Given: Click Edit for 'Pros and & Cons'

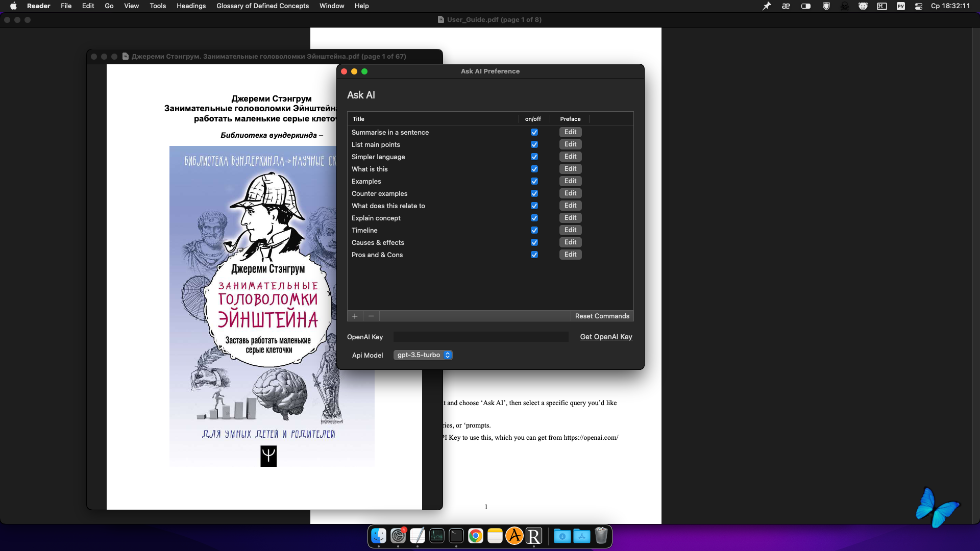Looking at the screenshot, I should click(571, 255).
